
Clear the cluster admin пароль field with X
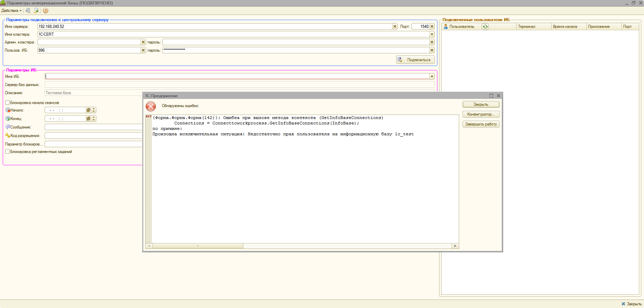pyautogui.click(x=432, y=42)
